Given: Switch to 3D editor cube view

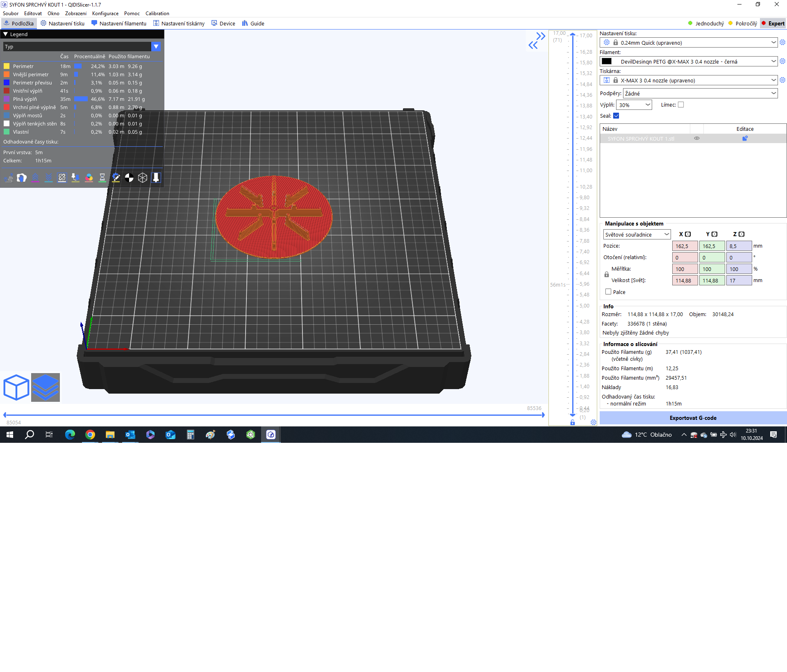Looking at the screenshot, I should [16, 387].
